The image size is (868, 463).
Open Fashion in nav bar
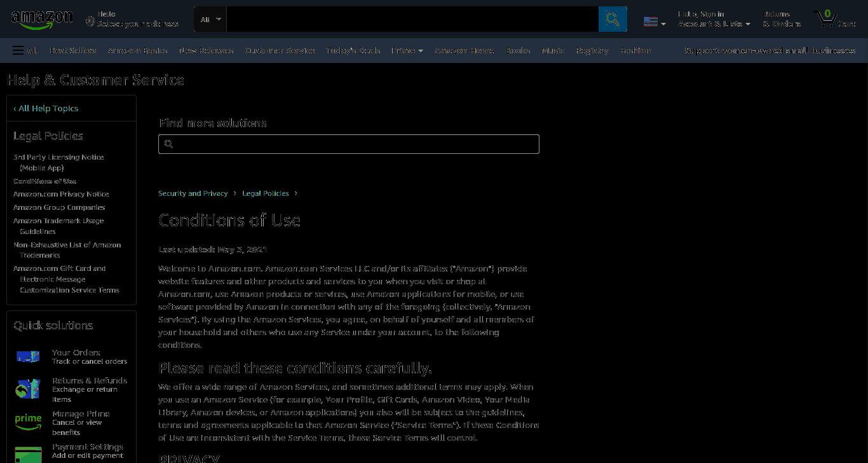(x=635, y=50)
